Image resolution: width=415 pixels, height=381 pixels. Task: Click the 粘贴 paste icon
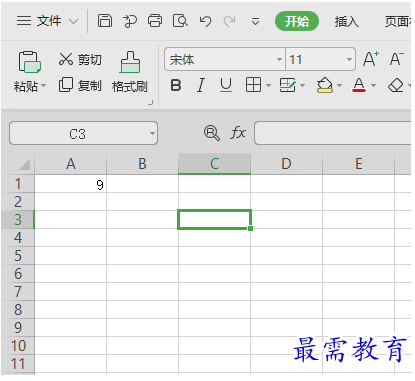point(30,62)
